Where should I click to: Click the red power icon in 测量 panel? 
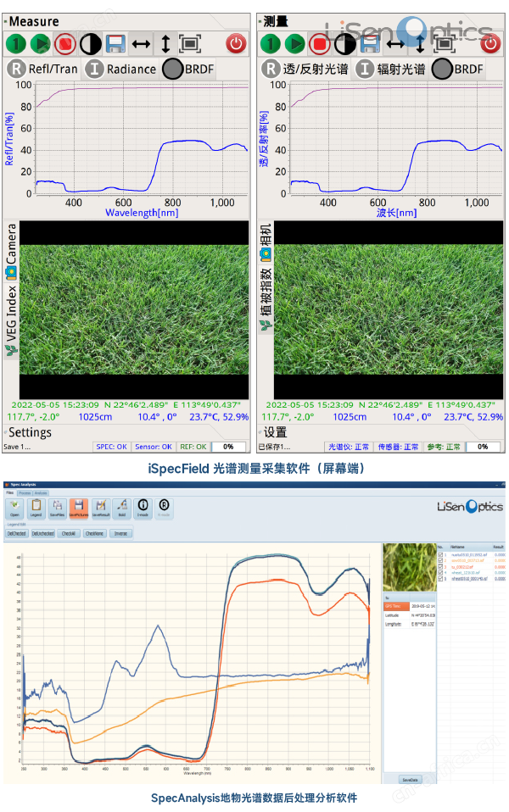point(490,44)
